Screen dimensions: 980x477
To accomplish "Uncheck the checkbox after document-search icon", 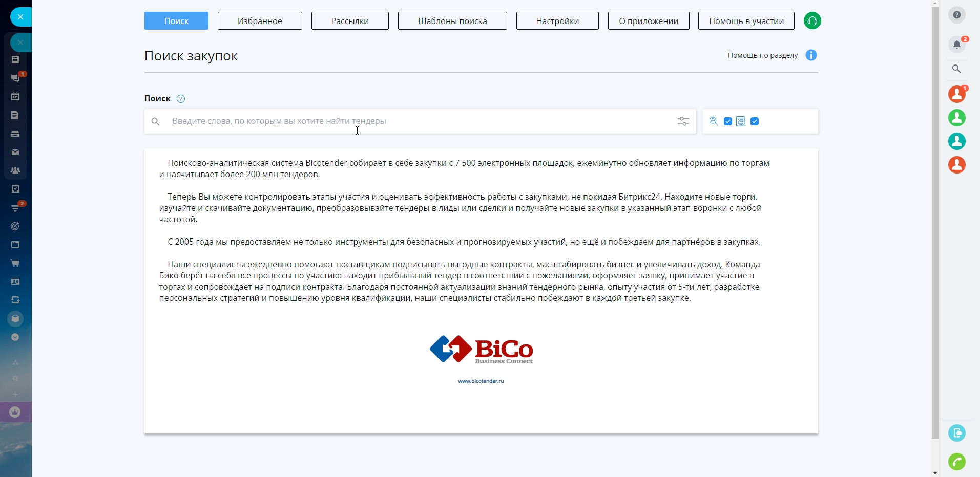I will (755, 121).
